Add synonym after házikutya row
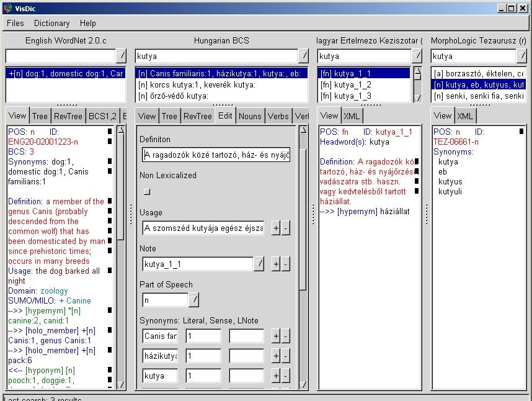The height and width of the screenshot is (401, 532). click(x=276, y=356)
